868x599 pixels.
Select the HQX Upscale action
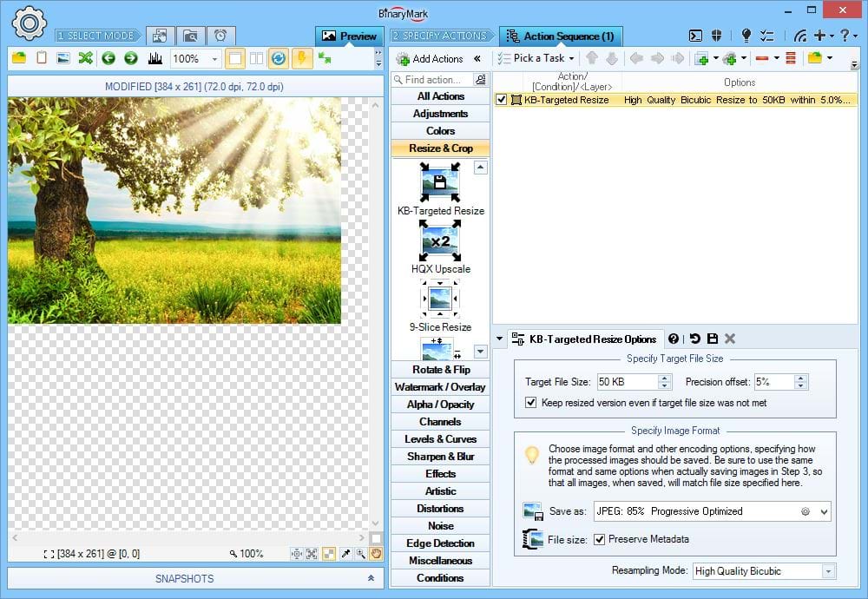439,247
